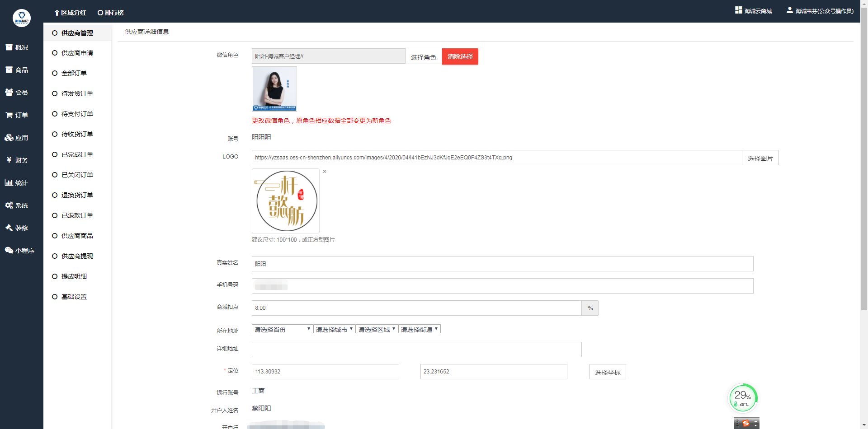Select 待支付订单 in the submenu
This screenshot has height=429, width=868.
coord(77,114)
